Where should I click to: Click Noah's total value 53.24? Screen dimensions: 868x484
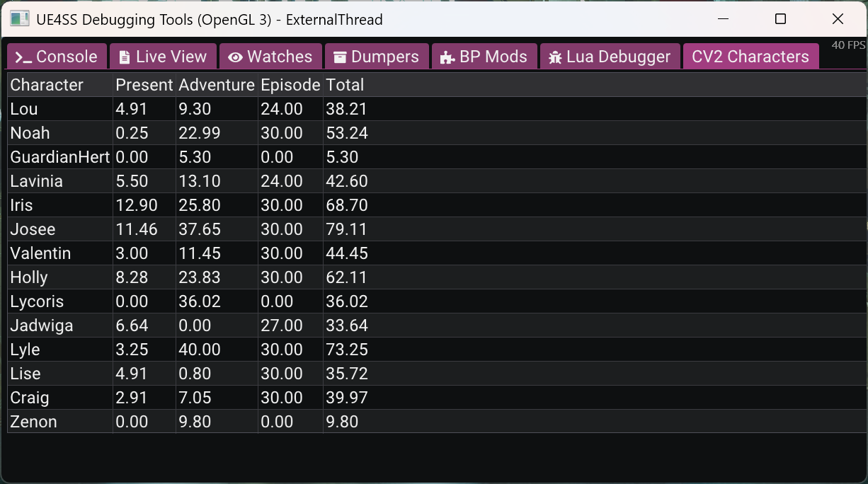click(347, 133)
